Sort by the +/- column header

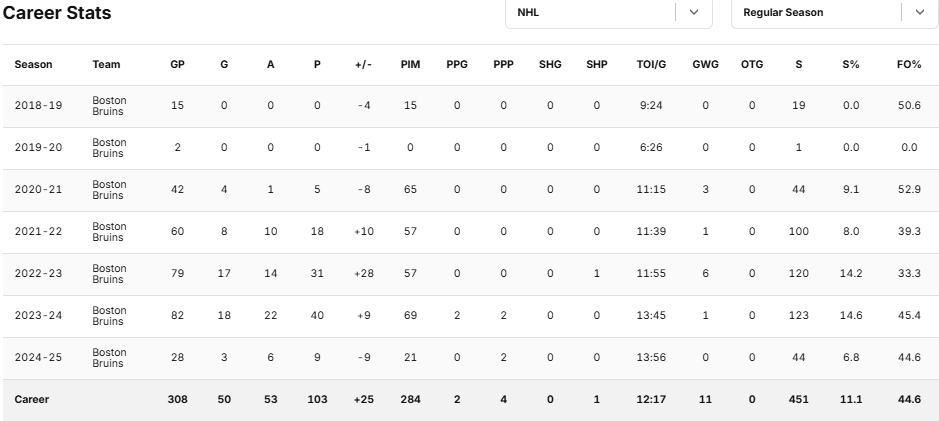click(363, 65)
